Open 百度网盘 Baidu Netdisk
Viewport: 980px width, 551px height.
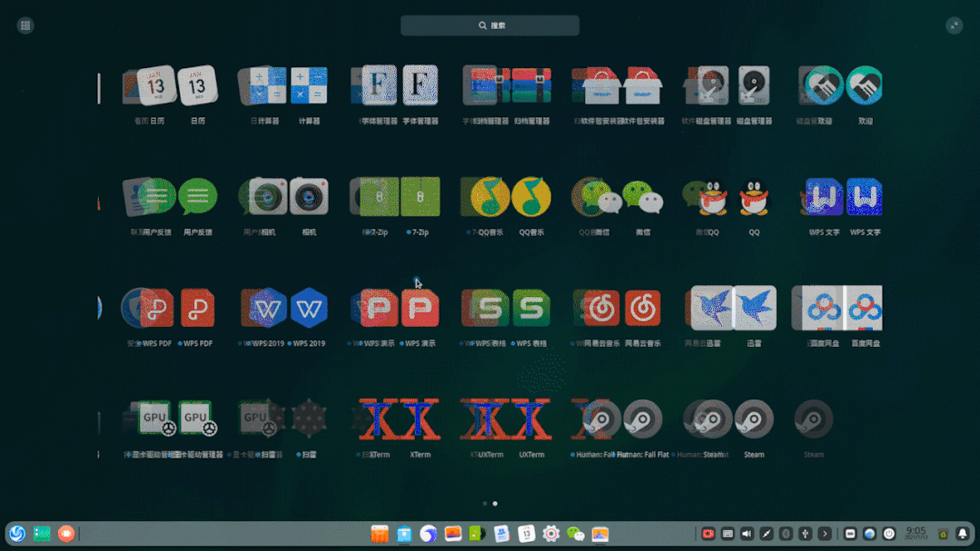coord(865,309)
